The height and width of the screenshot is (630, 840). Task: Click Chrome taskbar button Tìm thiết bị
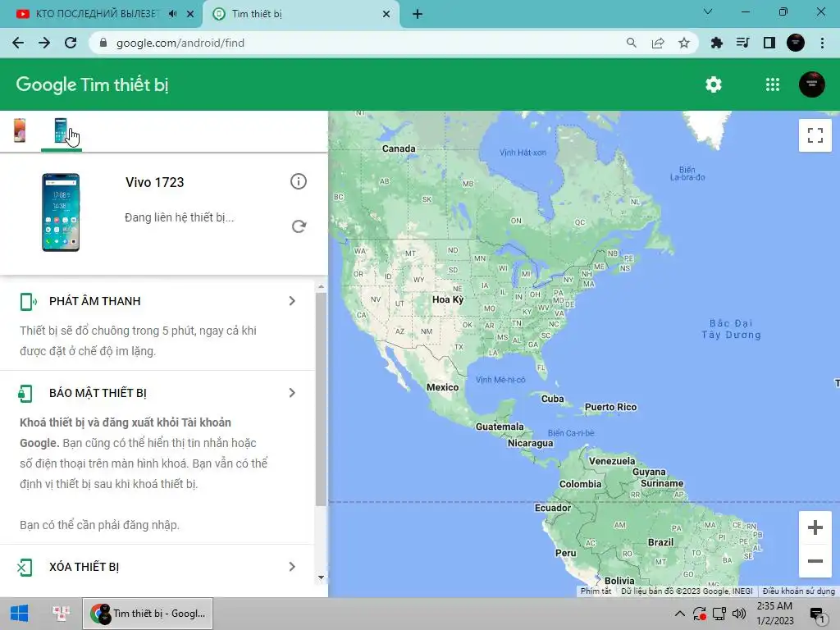coord(148,614)
